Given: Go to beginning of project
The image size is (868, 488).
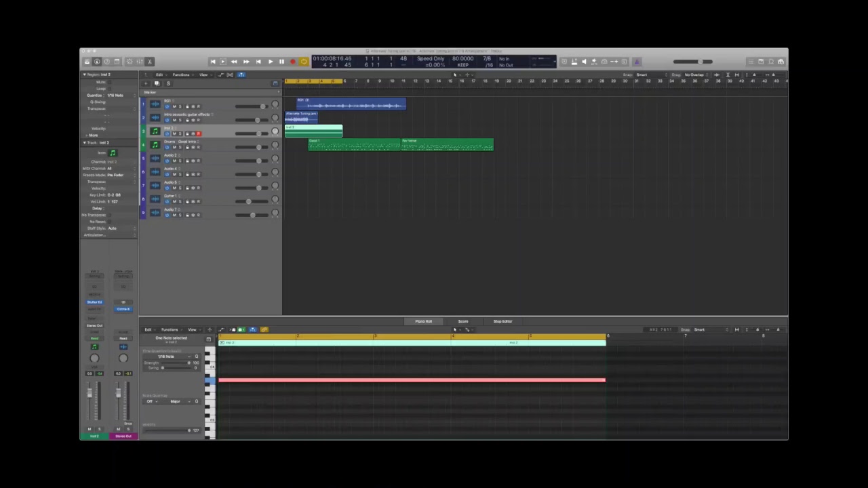Looking at the screenshot, I should pos(212,62).
